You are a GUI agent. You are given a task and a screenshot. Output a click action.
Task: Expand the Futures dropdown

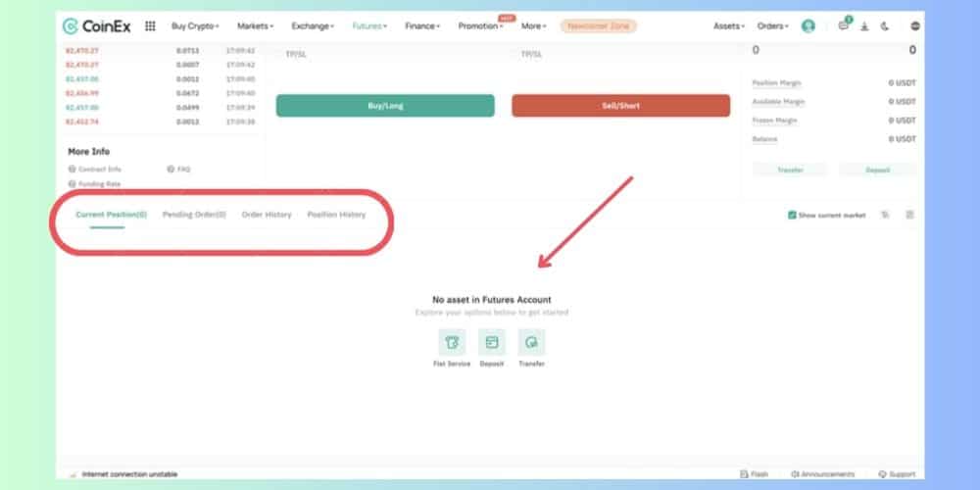pos(369,26)
